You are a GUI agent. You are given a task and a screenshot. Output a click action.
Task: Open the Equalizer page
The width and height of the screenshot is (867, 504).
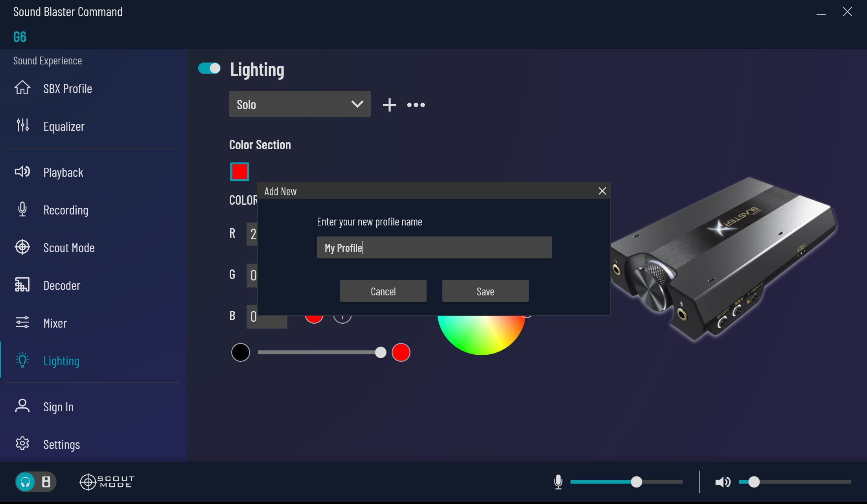pyautogui.click(x=64, y=126)
